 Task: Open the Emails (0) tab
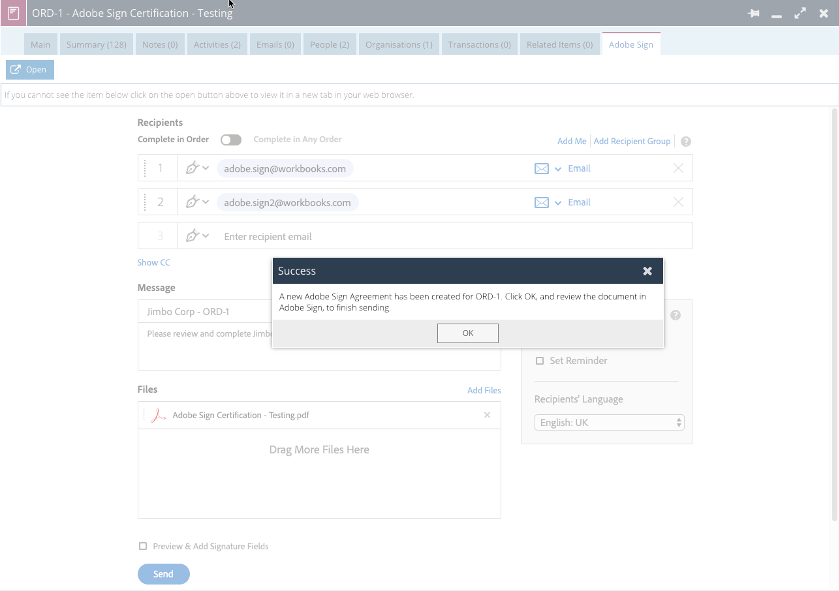275,44
